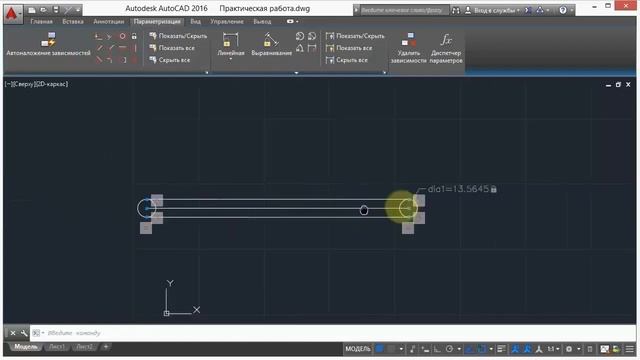The image size is (640, 360).
Task: Click dimensional Показать все button
Action: (349, 48)
